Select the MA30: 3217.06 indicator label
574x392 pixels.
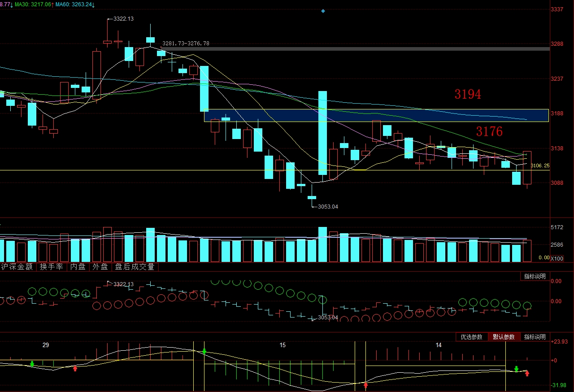click(33, 4)
